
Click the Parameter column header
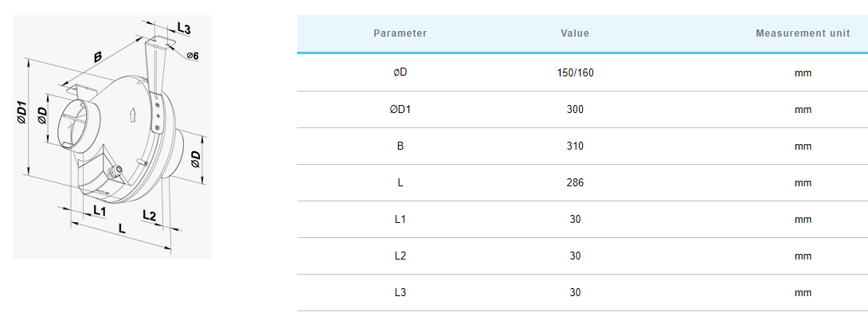click(401, 33)
